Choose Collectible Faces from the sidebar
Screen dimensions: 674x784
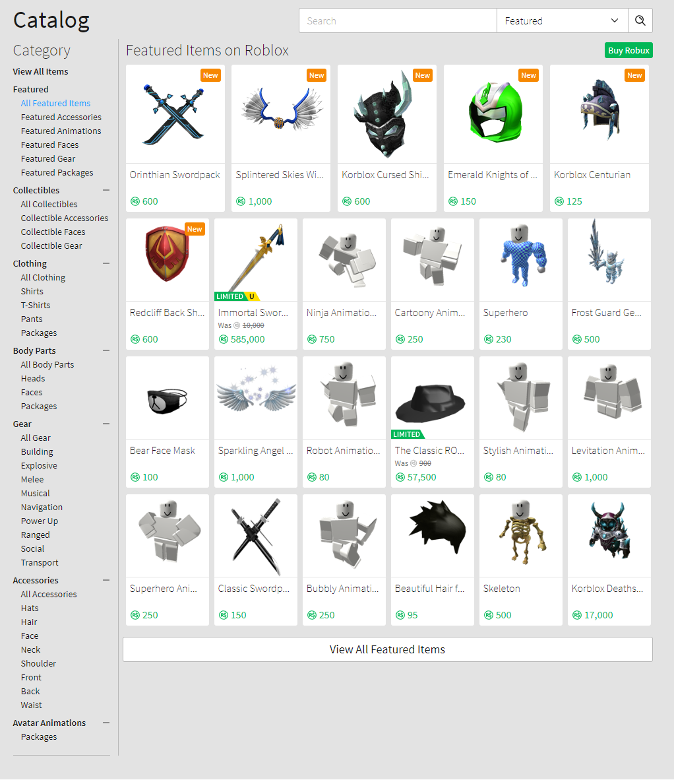tap(53, 232)
